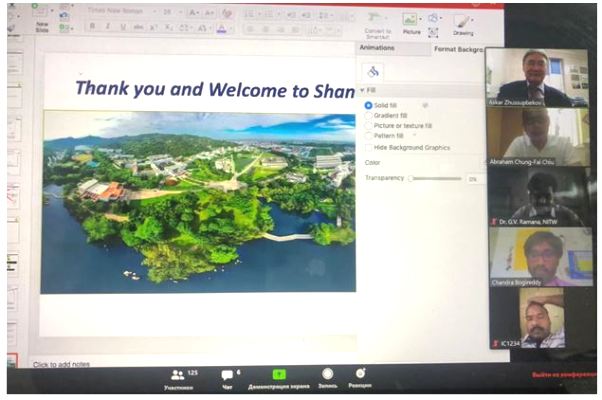Click Convert to SmartArt button
The image size is (602, 400).
378,25
